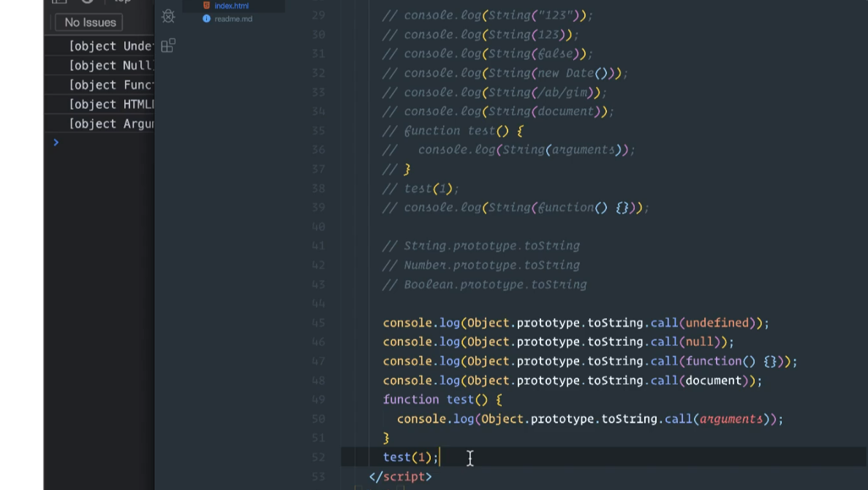Click the blue console prompt chevron
Viewport: 868px width, 490px height.
56,143
